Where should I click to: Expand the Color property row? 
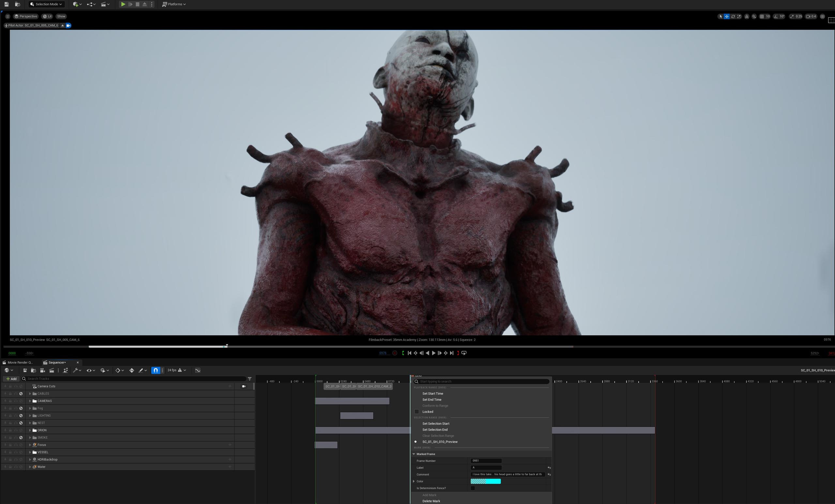[x=414, y=481]
